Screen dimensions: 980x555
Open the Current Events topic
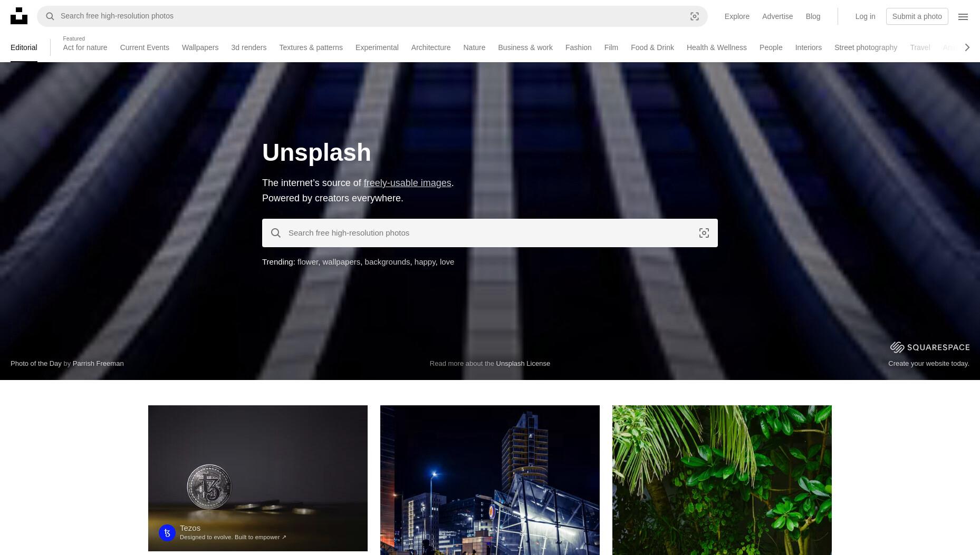(x=145, y=47)
